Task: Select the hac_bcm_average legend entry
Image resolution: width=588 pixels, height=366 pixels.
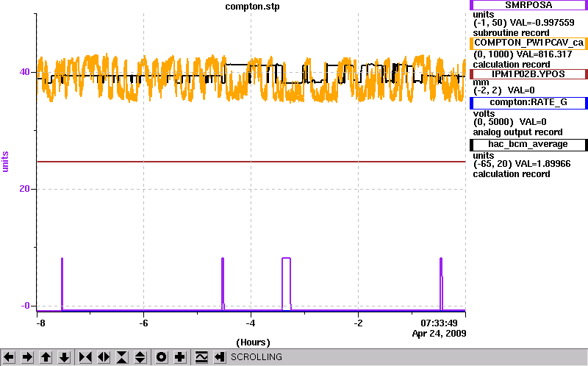Action: click(x=528, y=144)
